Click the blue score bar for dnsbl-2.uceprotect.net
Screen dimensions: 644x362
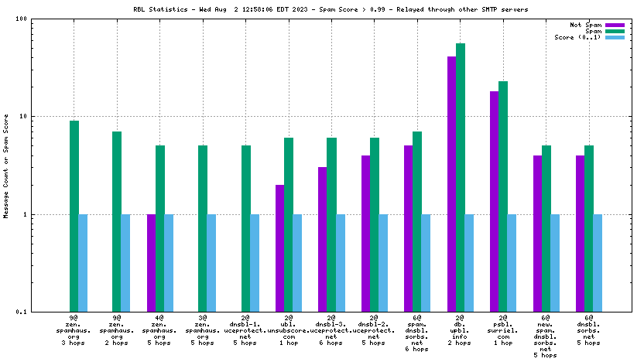coord(383,263)
